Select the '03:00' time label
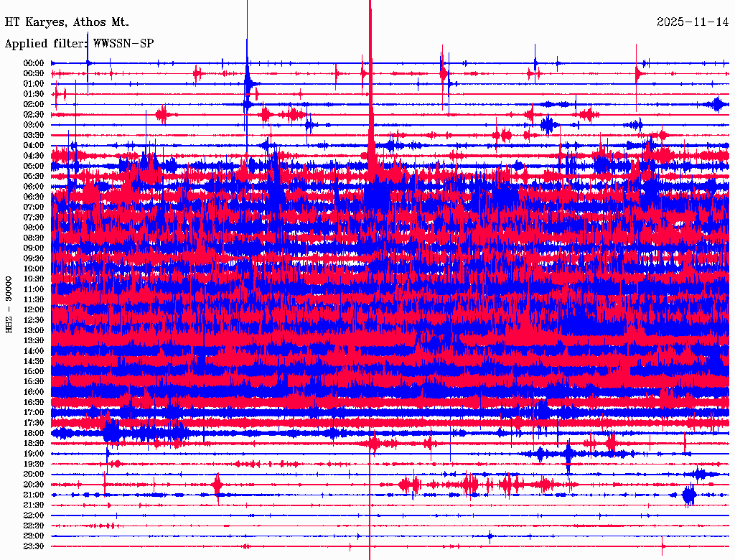 pos(34,125)
